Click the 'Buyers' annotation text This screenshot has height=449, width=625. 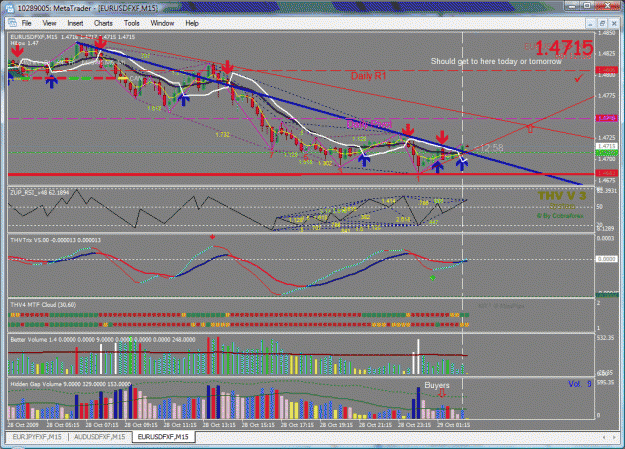point(437,385)
